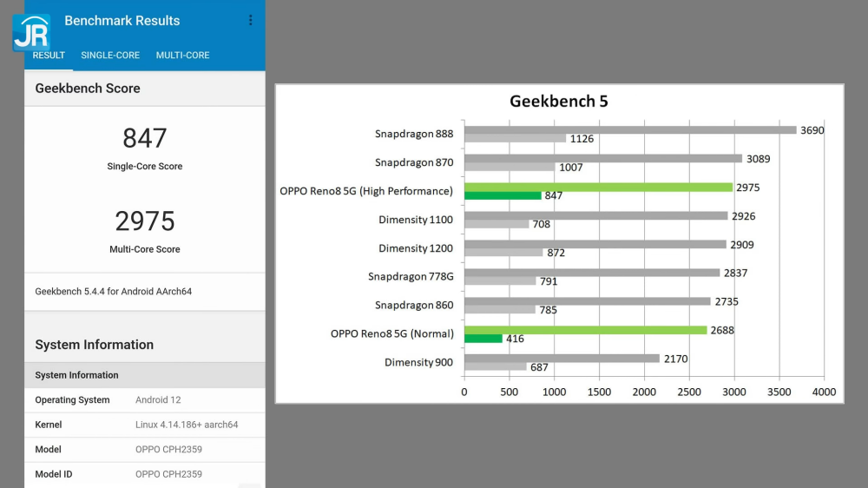Tap the 2975 Multi-Core Score
This screenshot has height=488, width=868.
[x=145, y=221]
